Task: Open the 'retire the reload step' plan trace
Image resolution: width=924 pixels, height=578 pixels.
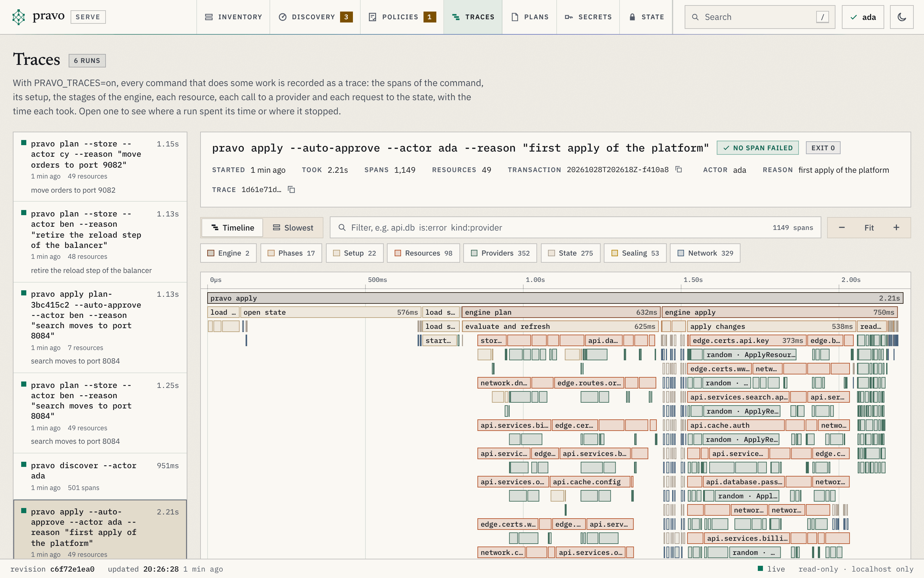Action: pyautogui.click(x=100, y=241)
